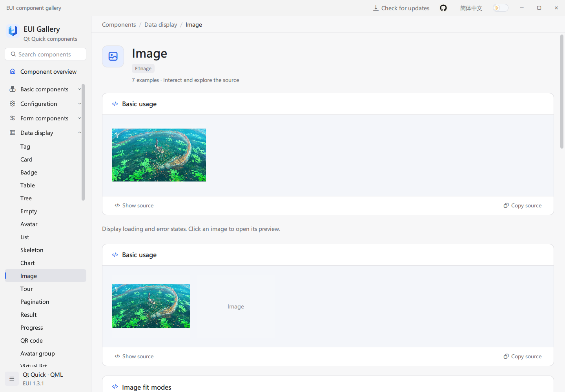
Task: Click code icon beside second Basic usage
Action: 115,255
